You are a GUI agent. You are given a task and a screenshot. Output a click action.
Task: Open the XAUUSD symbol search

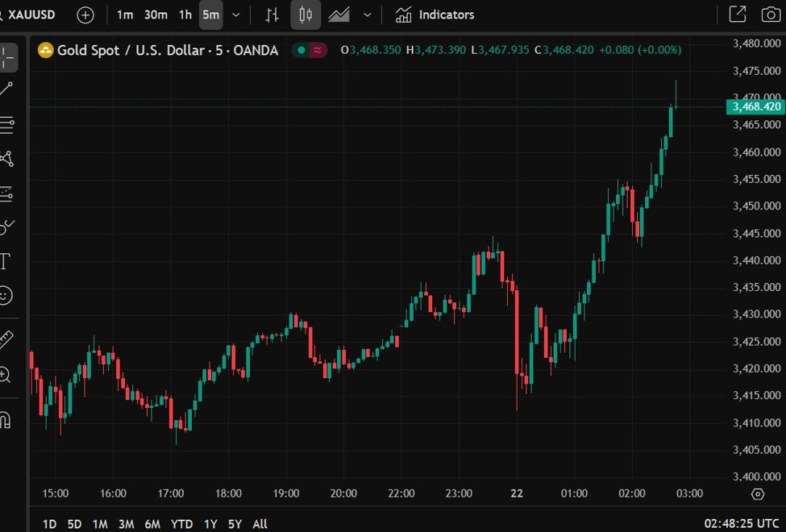pos(32,15)
